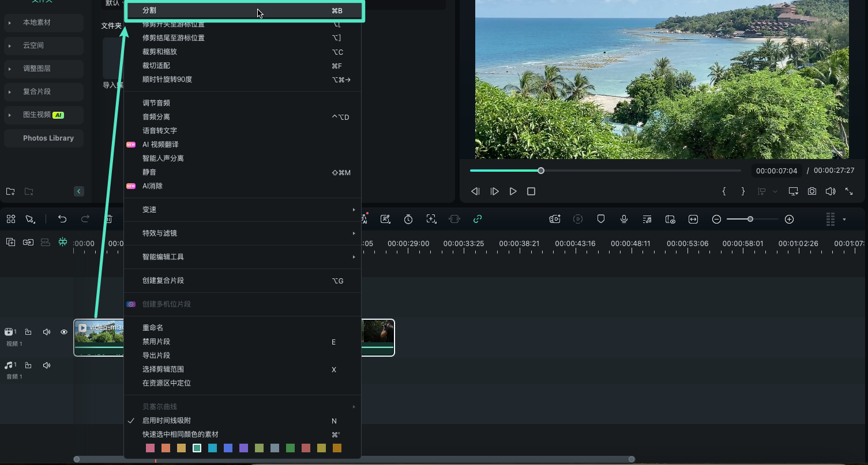Click the preview volume speaker icon
Screen dimensions: 868x465
(831, 191)
